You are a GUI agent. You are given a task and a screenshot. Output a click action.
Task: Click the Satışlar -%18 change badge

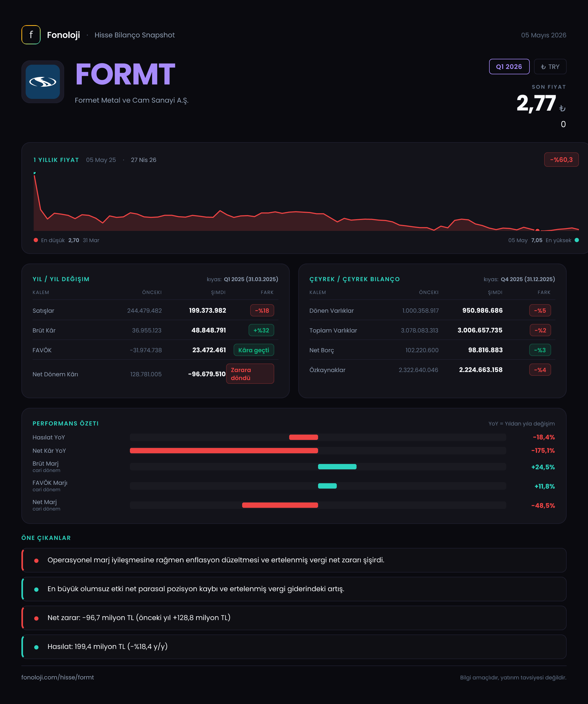click(262, 310)
